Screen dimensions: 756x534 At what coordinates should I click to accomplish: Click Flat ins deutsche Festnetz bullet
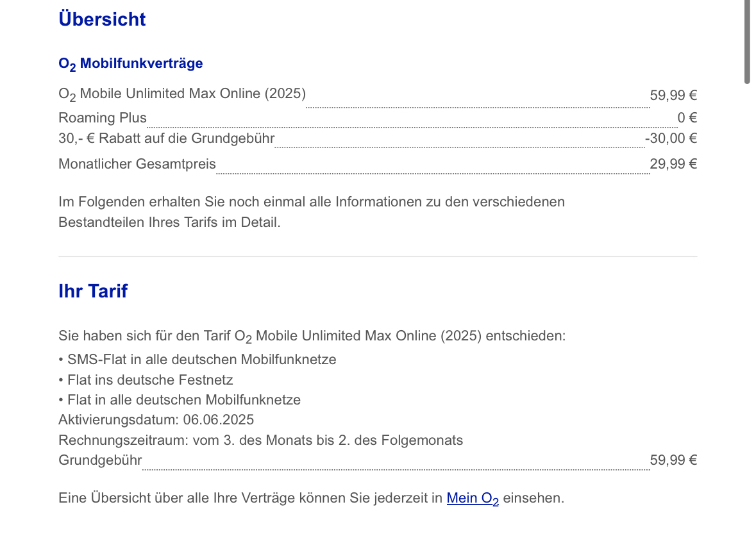point(146,380)
